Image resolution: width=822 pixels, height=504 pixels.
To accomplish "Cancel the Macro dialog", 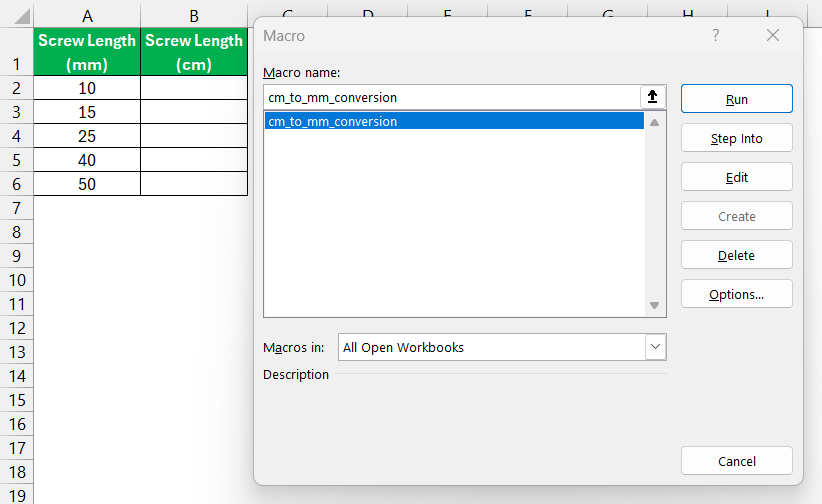I will (737, 460).
